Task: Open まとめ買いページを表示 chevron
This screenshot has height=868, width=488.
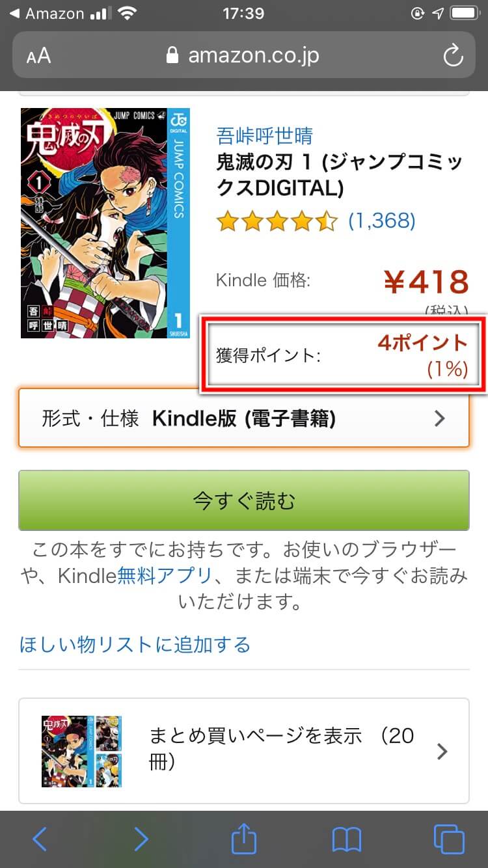Action: point(442,752)
